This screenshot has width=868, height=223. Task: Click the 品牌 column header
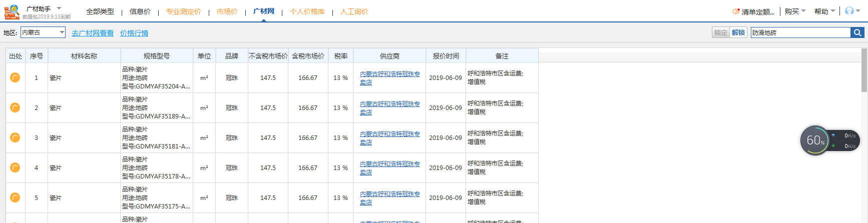[x=232, y=55]
